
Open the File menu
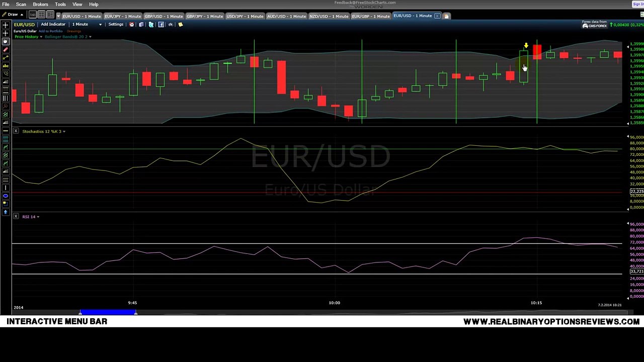6,4
